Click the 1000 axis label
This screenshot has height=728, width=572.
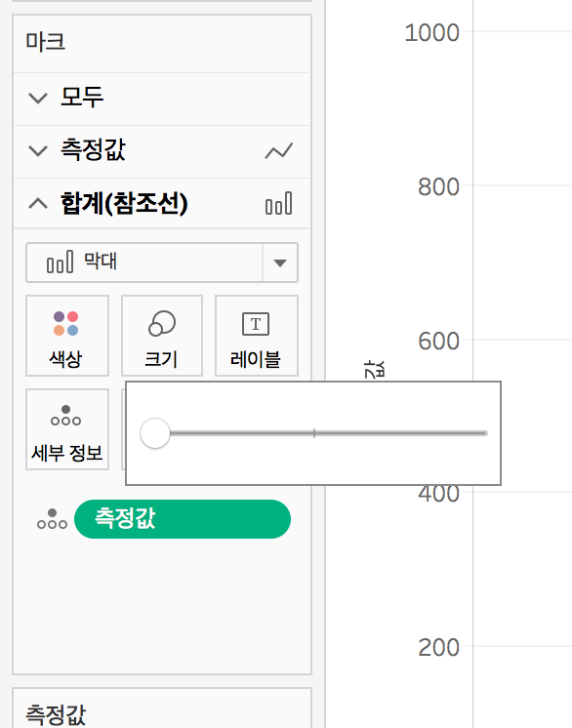point(431,32)
